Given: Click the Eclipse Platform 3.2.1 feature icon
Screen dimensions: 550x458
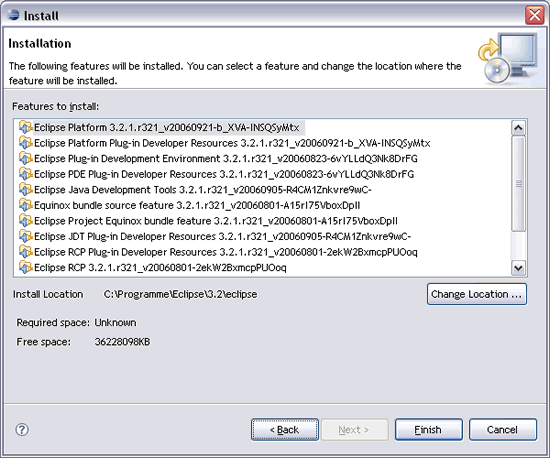Looking at the screenshot, I should coord(25,127).
